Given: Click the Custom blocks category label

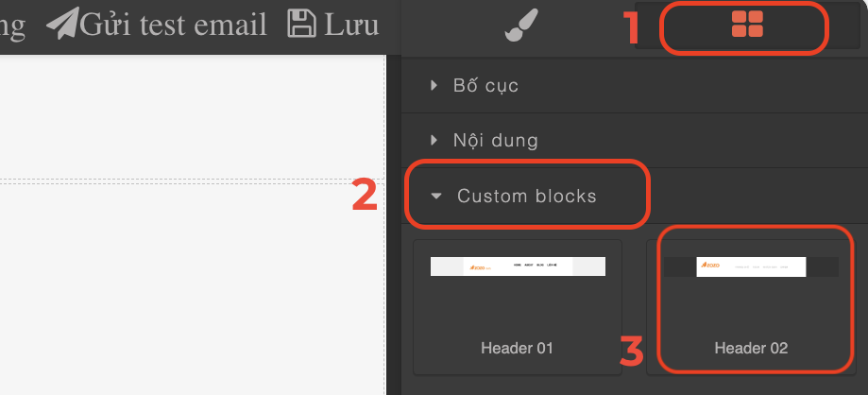Looking at the screenshot, I should click(x=527, y=196).
